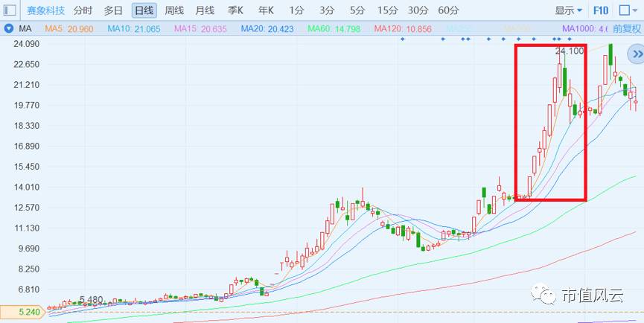Toggle the MA60 moving average line
Viewport: 644px width, 323px height.
pos(334,29)
